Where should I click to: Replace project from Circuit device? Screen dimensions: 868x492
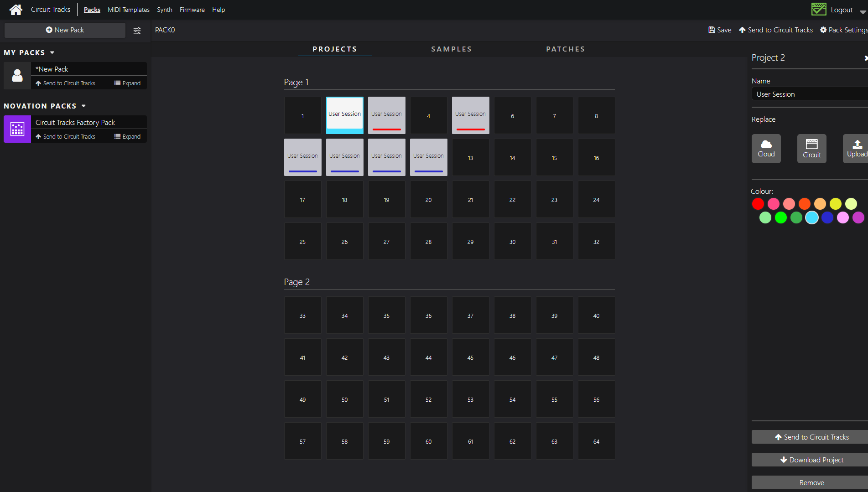(x=812, y=149)
